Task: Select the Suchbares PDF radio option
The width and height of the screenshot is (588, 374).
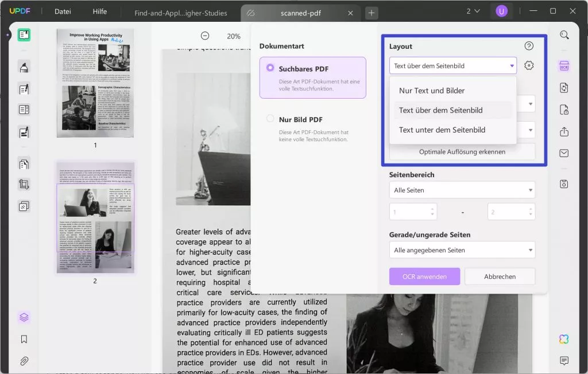Action: (270, 68)
